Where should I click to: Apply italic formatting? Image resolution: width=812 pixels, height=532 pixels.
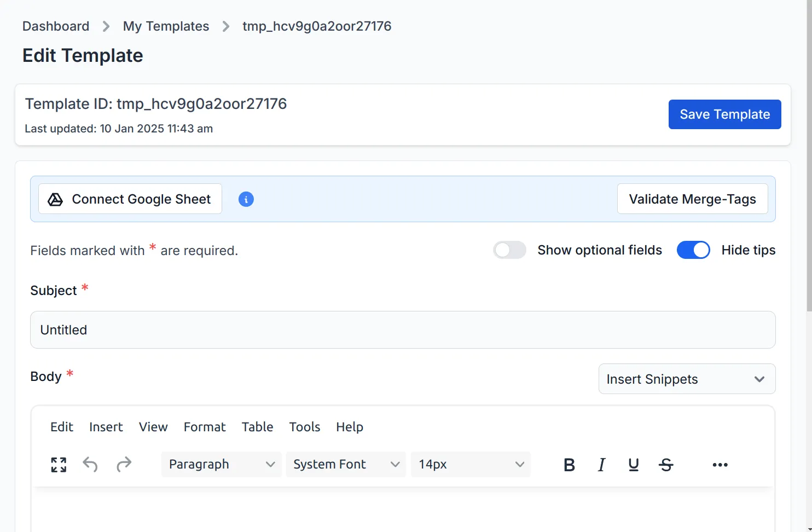click(601, 464)
